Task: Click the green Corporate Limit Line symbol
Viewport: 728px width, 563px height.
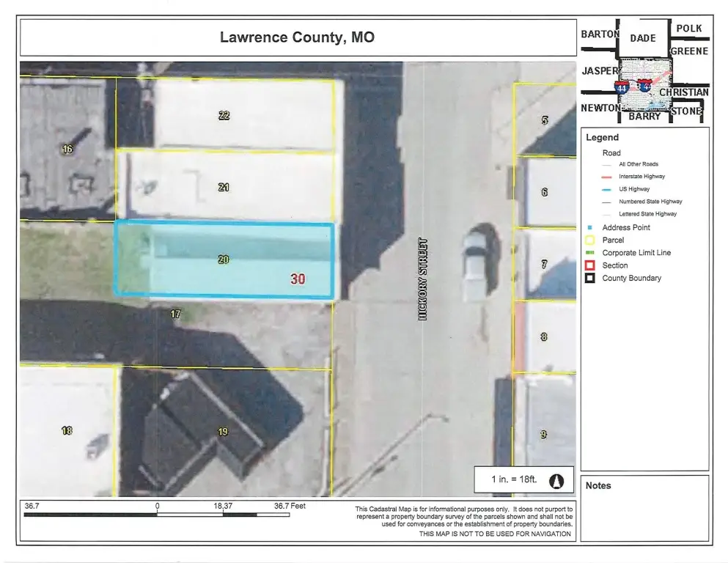Action: tap(589, 252)
